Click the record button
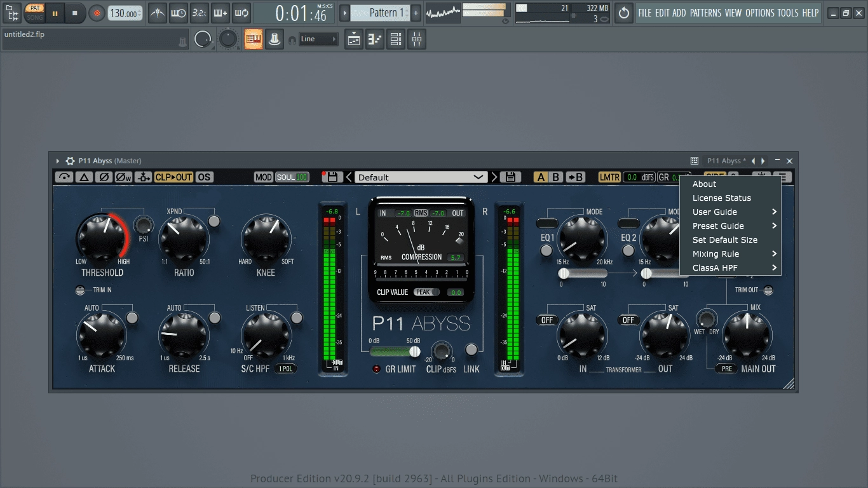The image size is (868, 488). [x=97, y=13]
